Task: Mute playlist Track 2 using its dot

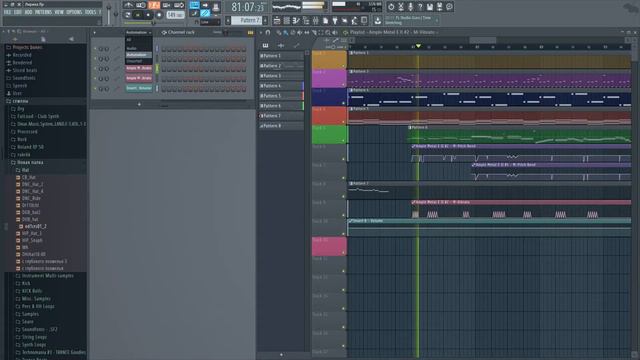Action: point(343,84)
